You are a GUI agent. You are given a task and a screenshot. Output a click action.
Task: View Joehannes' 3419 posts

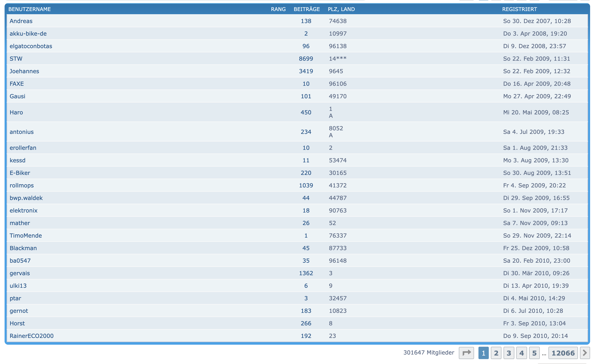coord(306,71)
